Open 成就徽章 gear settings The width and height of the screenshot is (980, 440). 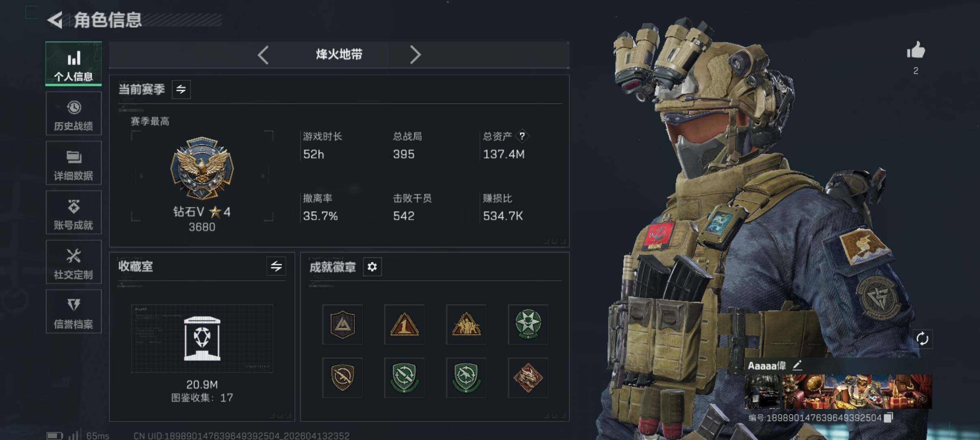pos(372,267)
